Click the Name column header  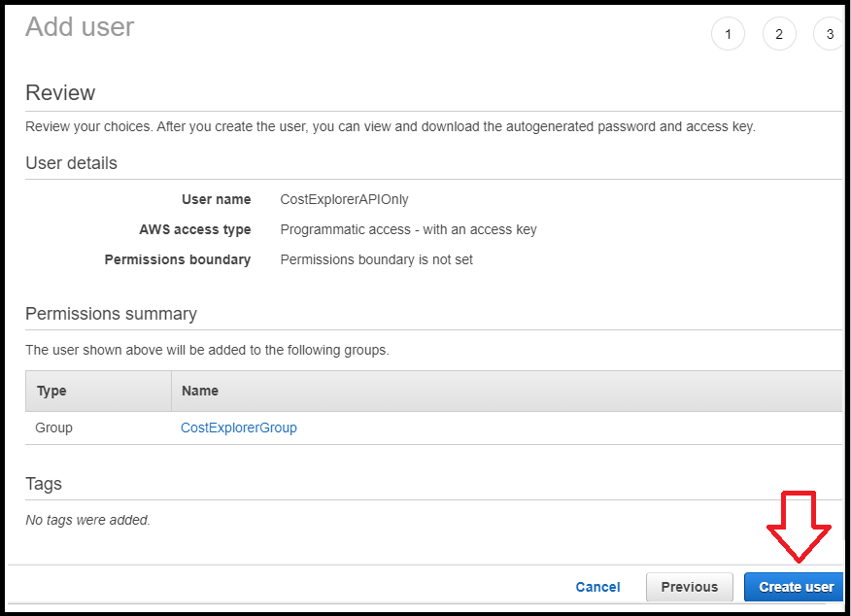click(200, 391)
